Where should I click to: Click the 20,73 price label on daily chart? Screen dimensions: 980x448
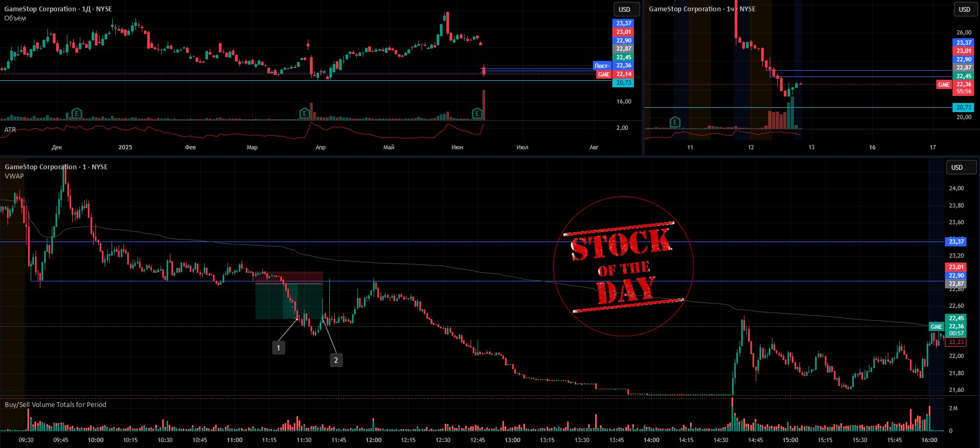[624, 83]
